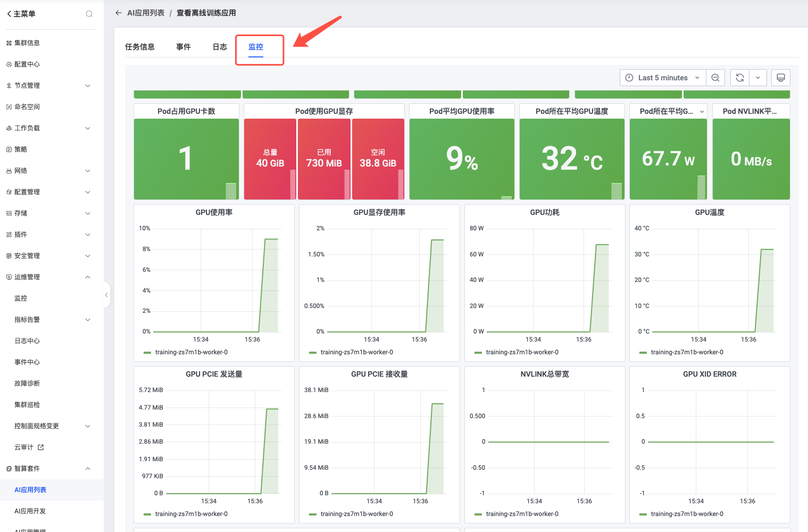Switch to the 日志 tab
808x532 pixels.
pos(220,47)
